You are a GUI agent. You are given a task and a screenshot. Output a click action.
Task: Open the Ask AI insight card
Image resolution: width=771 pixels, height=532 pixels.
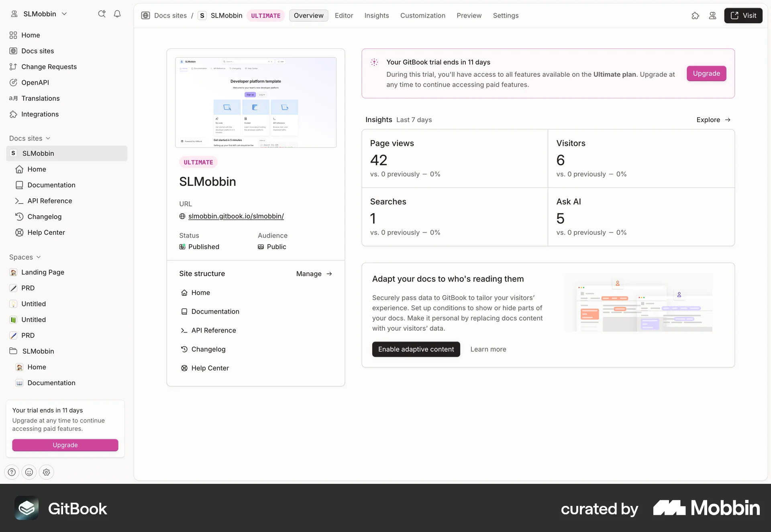[x=641, y=217]
